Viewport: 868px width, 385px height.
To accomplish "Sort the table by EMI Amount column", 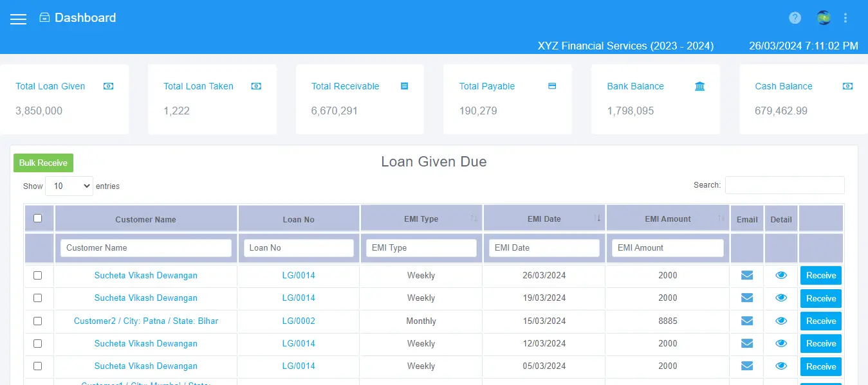I will tap(667, 218).
